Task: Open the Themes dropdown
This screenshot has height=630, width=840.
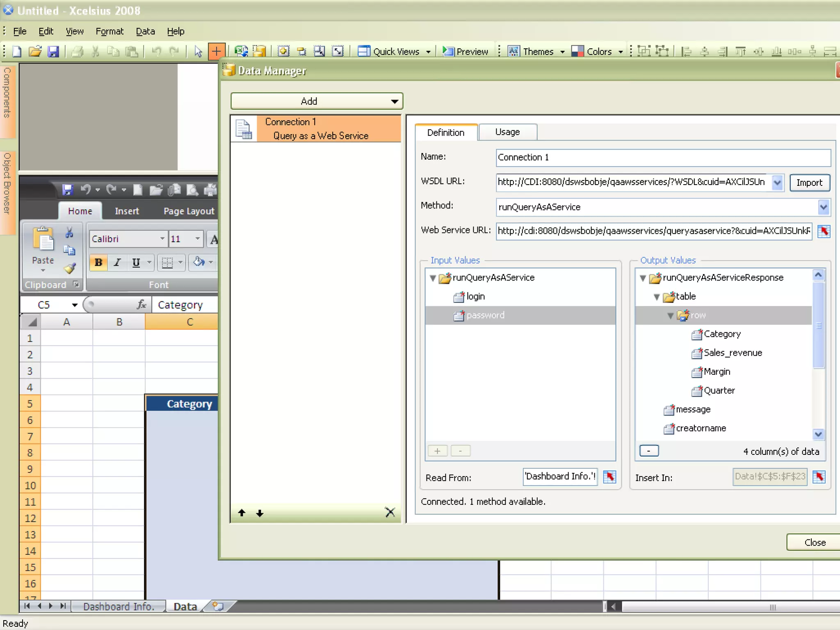Action: [x=536, y=52]
